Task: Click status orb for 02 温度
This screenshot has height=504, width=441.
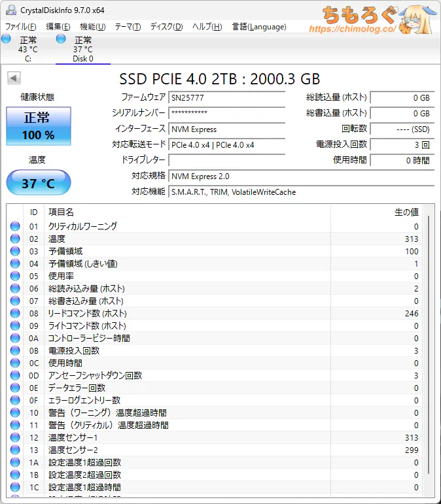Action: 15,239
